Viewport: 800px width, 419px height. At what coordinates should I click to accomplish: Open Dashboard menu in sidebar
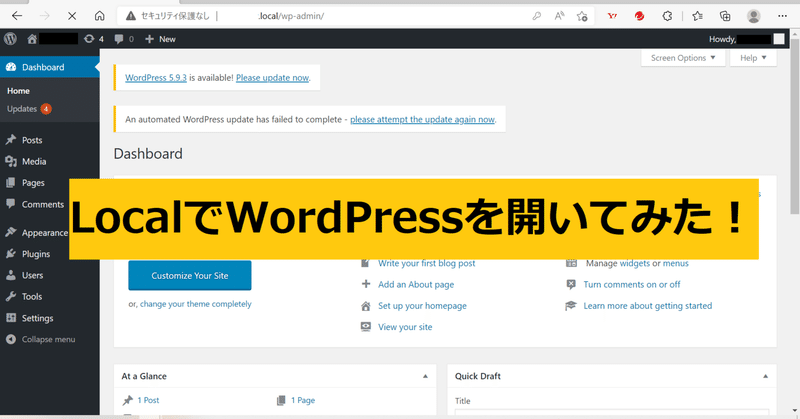click(x=49, y=67)
